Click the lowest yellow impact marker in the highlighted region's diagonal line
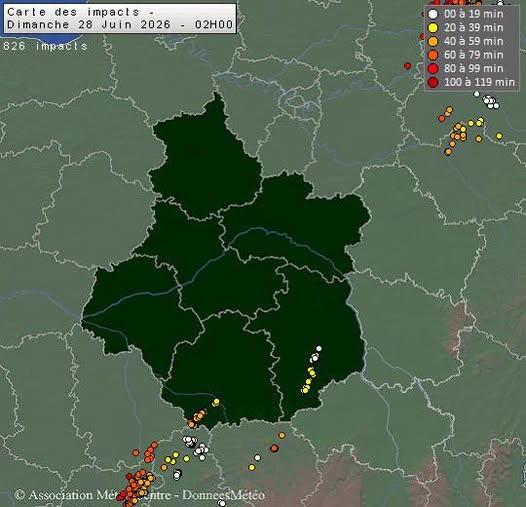The height and width of the screenshot is (507, 526). [x=305, y=390]
